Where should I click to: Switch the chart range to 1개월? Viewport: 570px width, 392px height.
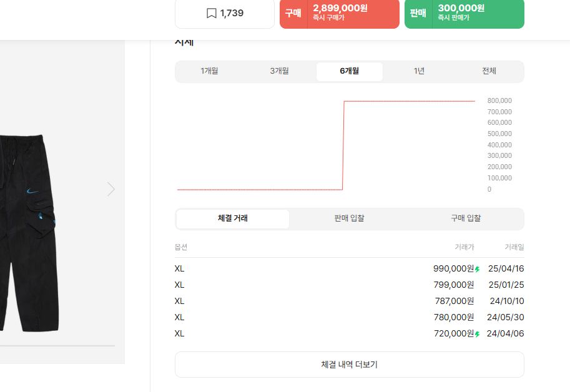[x=210, y=71]
